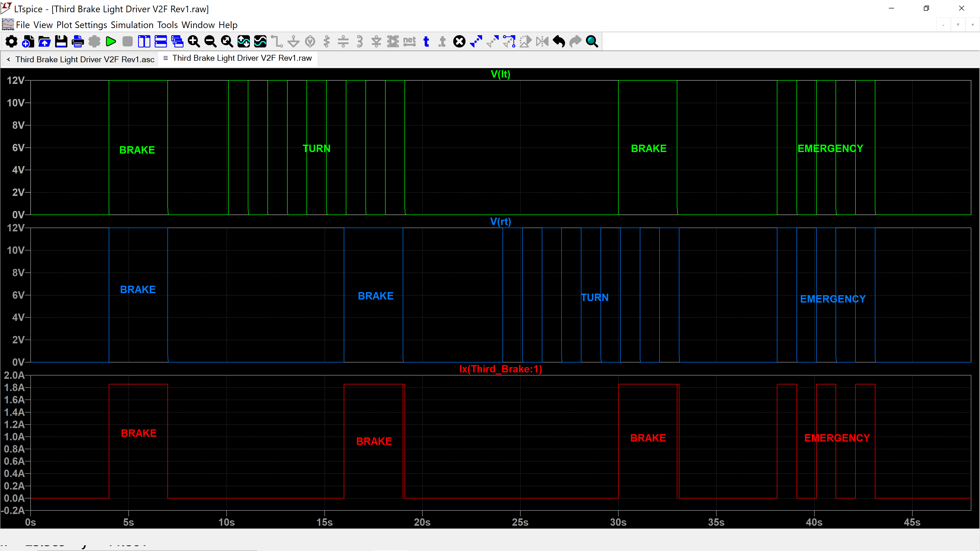Click the V(rt) trace label
980x551 pixels.
coord(500,222)
